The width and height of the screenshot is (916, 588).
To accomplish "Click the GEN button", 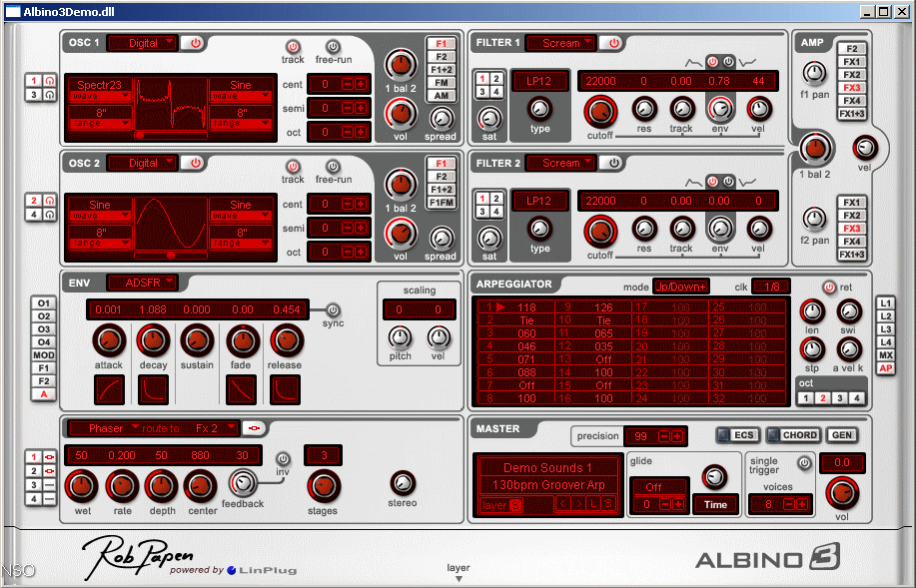I will coord(842,435).
